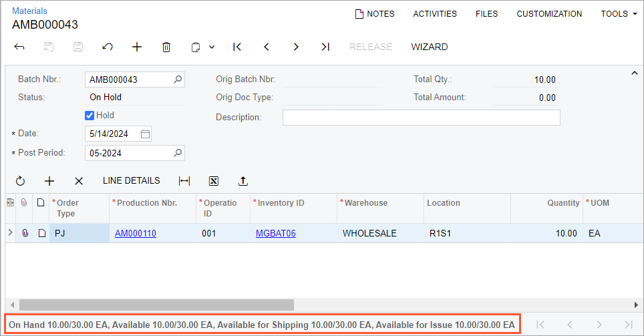The image size is (644, 336).
Task: Open the Customization menu
Action: (549, 13)
